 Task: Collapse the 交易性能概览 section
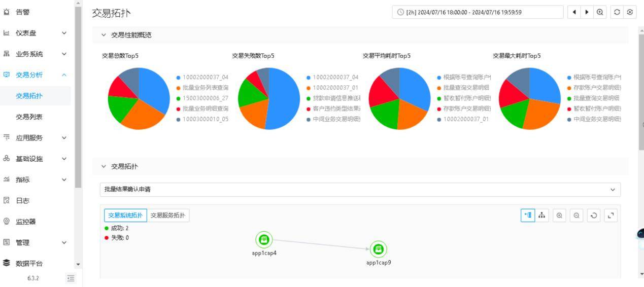(x=104, y=35)
